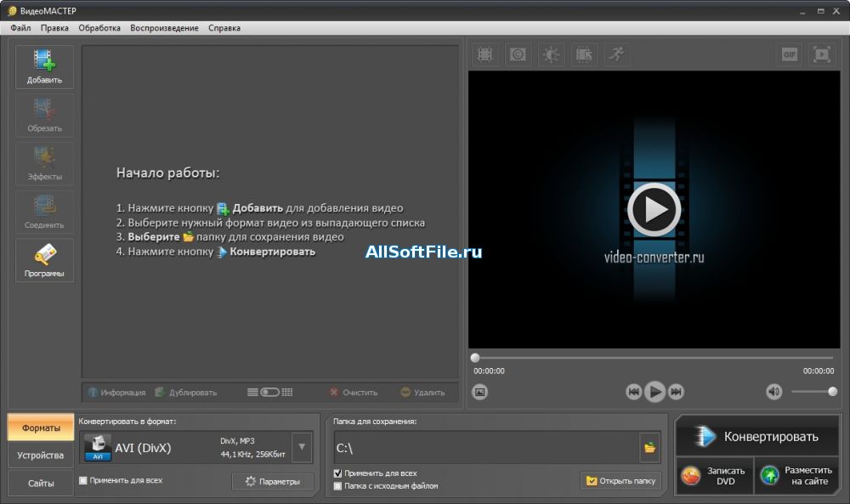Viewport: 850px width, 504px height.
Task: Click the speed change running-man icon
Action: 617,54
